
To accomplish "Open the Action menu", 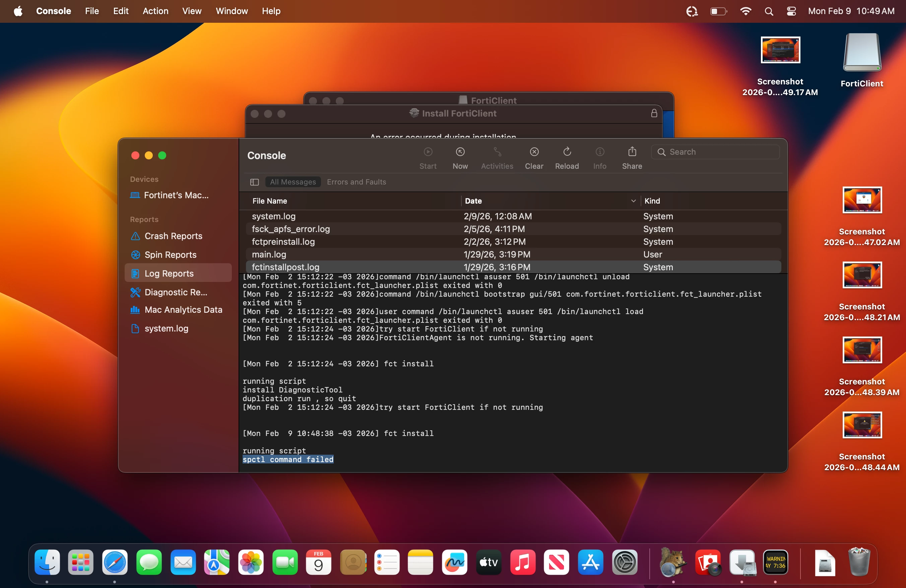I will tap(155, 11).
